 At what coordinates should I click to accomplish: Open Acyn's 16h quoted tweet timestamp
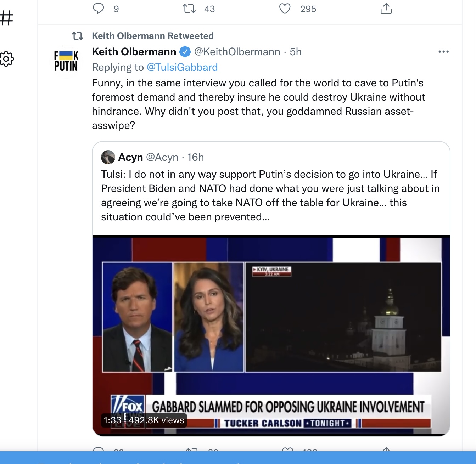(x=196, y=157)
